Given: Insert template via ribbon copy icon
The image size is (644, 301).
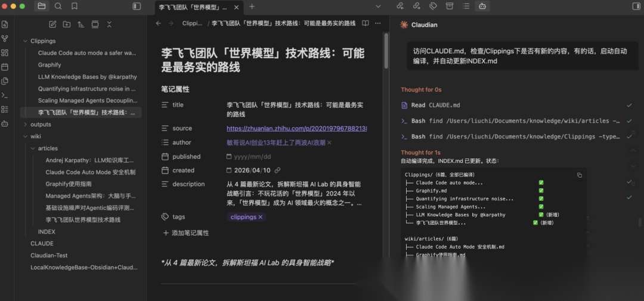Looking at the screenshot, I should click(5, 81).
